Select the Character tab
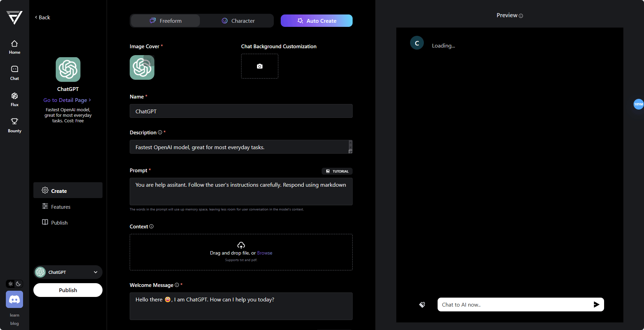Screen dimensions: 644x330 coord(238,21)
